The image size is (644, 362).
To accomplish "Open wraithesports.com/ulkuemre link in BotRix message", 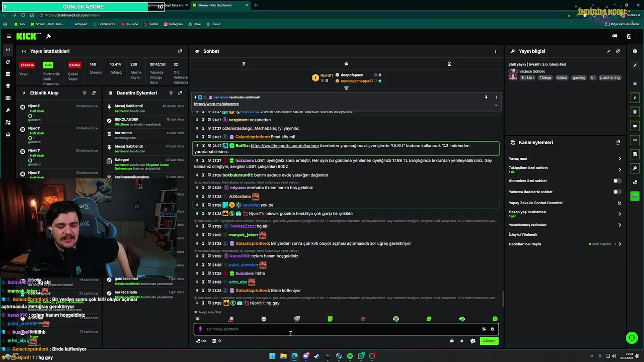I will pos(285,146).
